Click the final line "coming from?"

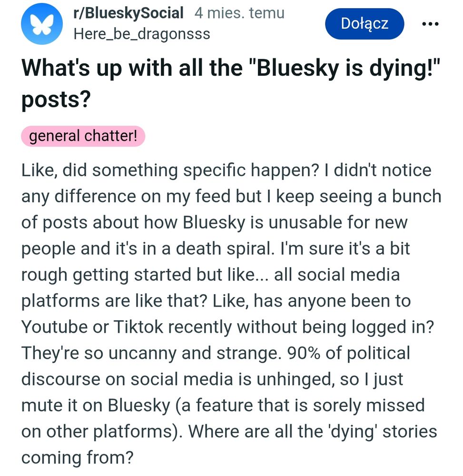click(76, 458)
